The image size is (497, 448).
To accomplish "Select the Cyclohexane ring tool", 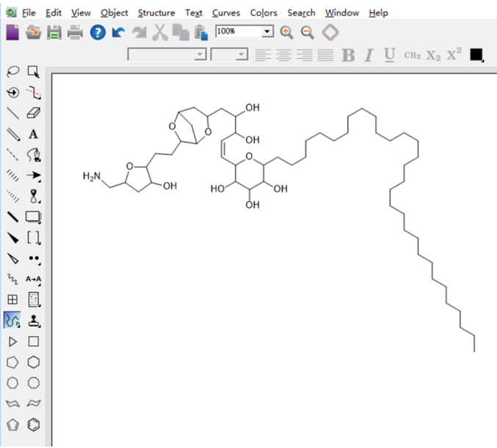I will [34, 362].
